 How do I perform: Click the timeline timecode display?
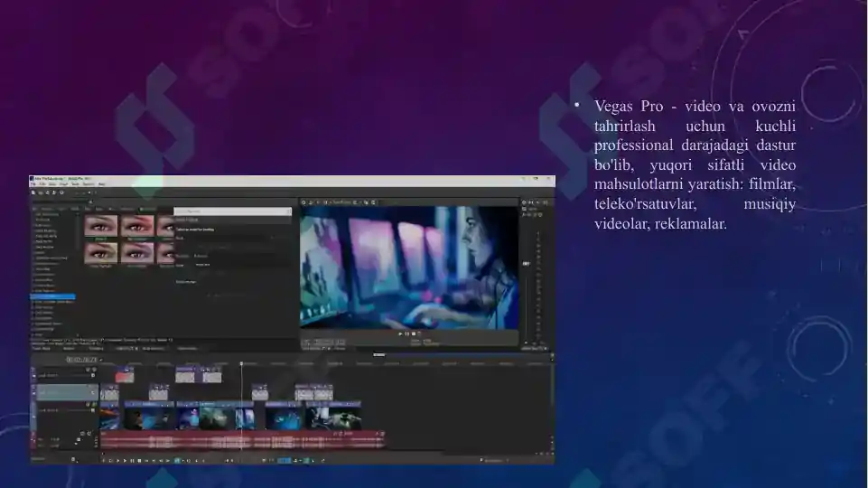82,360
